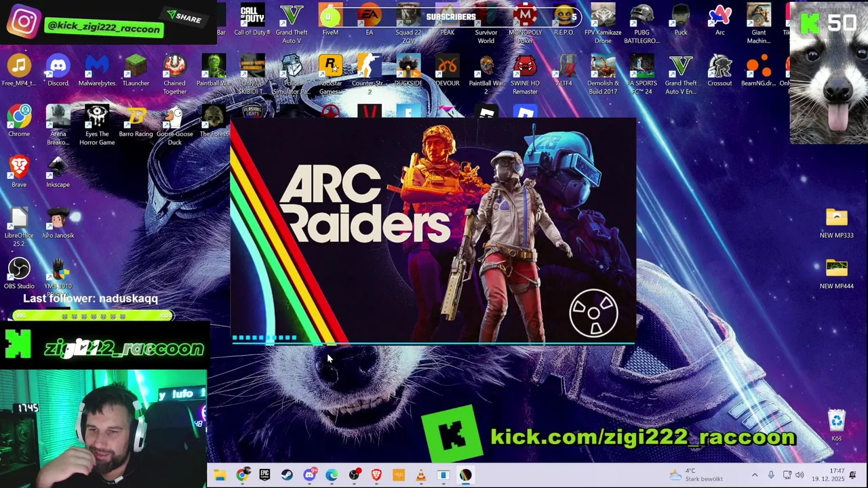Launch the DUCKSIDE desktop icon
The height and width of the screenshot is (488, 868).
(408, 71)
